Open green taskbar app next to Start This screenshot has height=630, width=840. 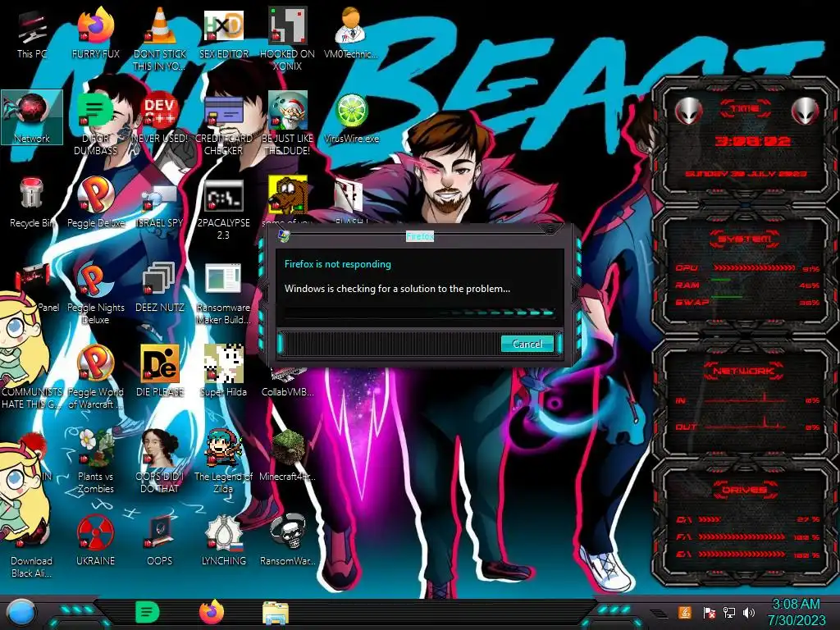[x=148, y=612]
